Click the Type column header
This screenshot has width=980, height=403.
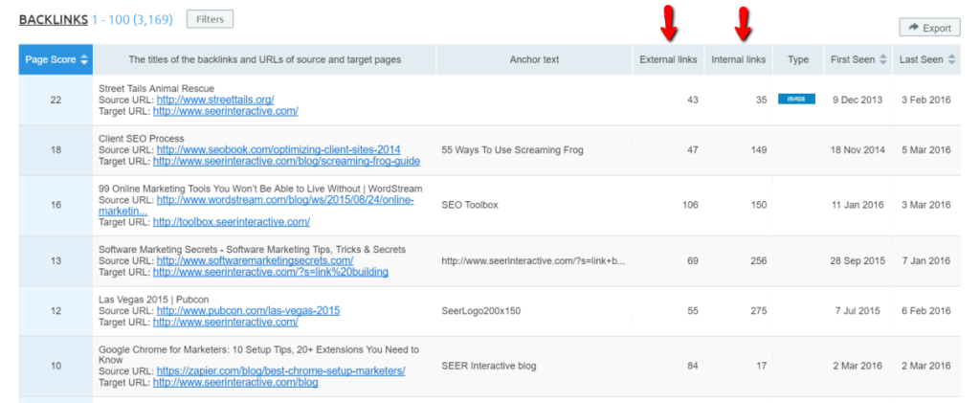click(x=798, y=59)
